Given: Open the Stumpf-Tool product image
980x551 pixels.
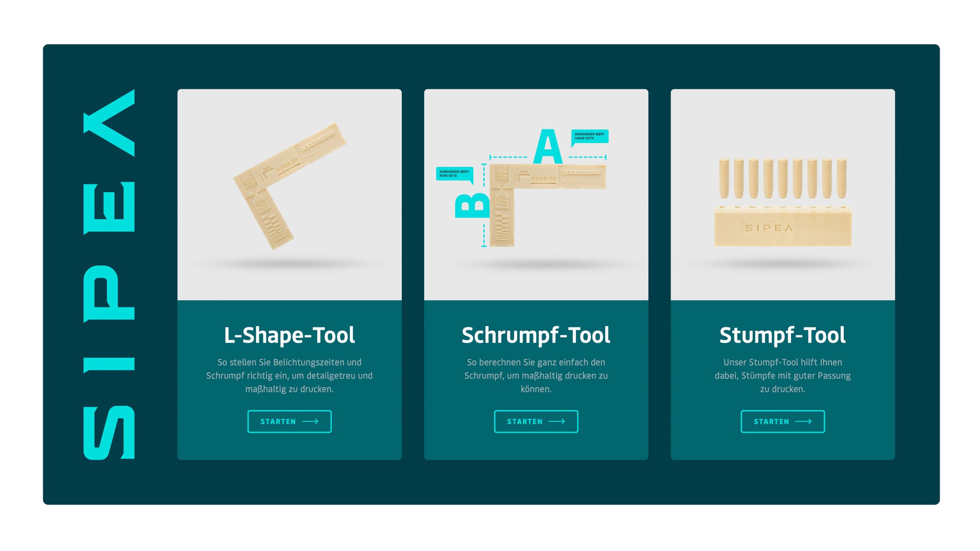Looking at the screenshot, I should [782, 195].
